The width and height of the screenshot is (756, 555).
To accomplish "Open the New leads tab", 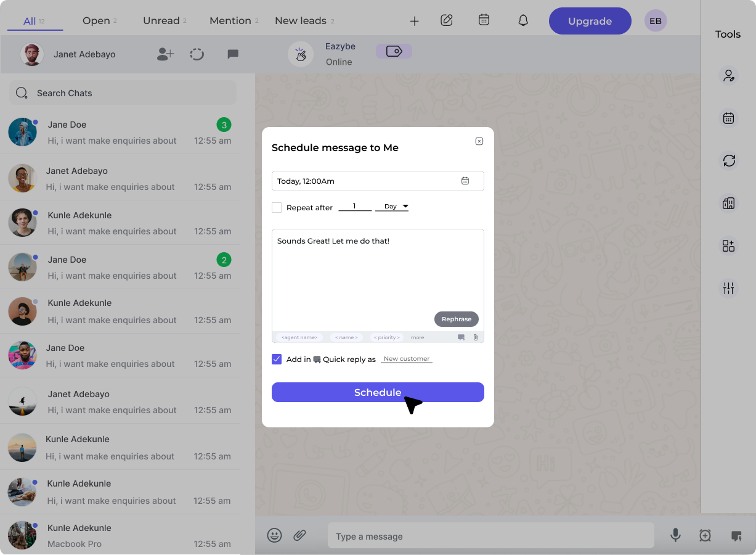I will point(300,20).
